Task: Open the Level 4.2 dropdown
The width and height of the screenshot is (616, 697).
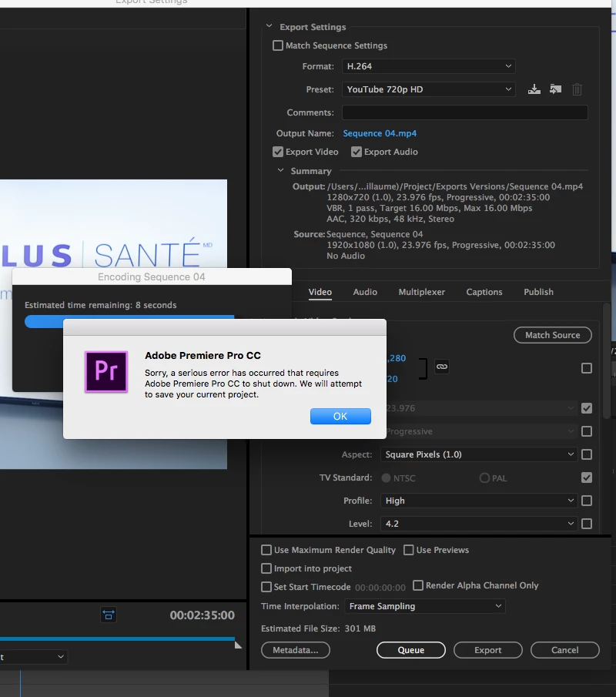Action: click(x=479, y=524)
